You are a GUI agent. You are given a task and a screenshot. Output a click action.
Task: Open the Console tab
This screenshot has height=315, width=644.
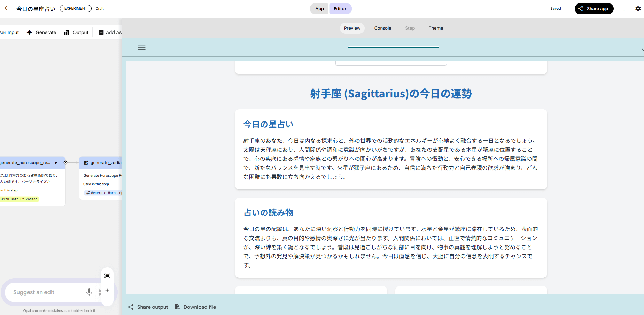pos(382,28)
